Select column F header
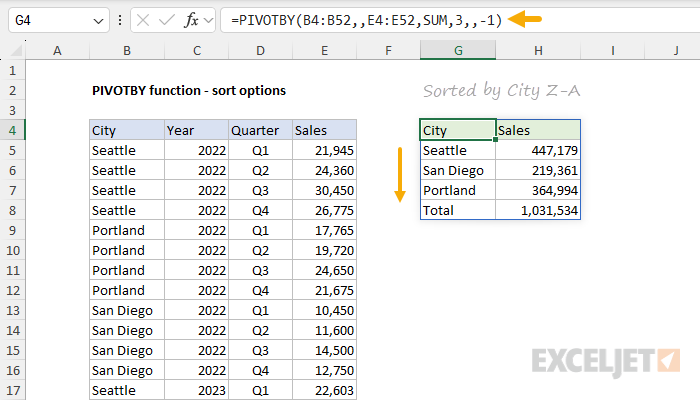The image size is (700, 400). 388,50
